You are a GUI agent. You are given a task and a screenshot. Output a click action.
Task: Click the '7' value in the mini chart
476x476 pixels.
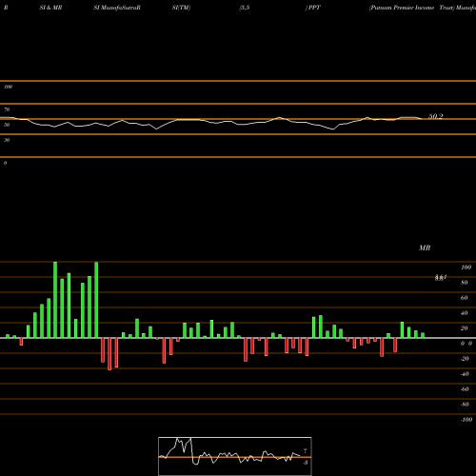(x=306, y=451)
